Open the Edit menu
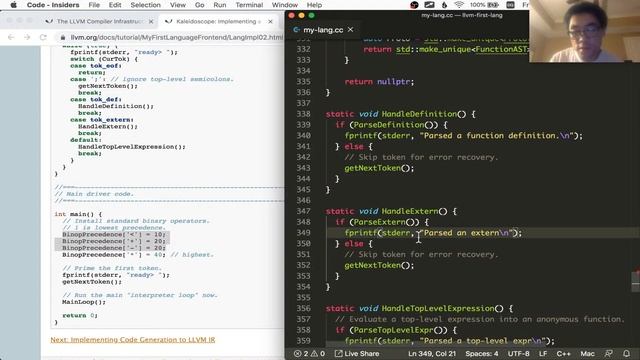 pos(115,5)
